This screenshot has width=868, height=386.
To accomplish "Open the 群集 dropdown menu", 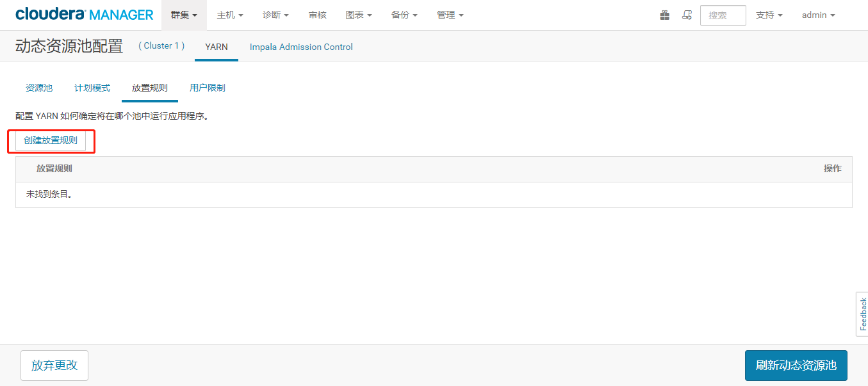I will click(184, 15).
